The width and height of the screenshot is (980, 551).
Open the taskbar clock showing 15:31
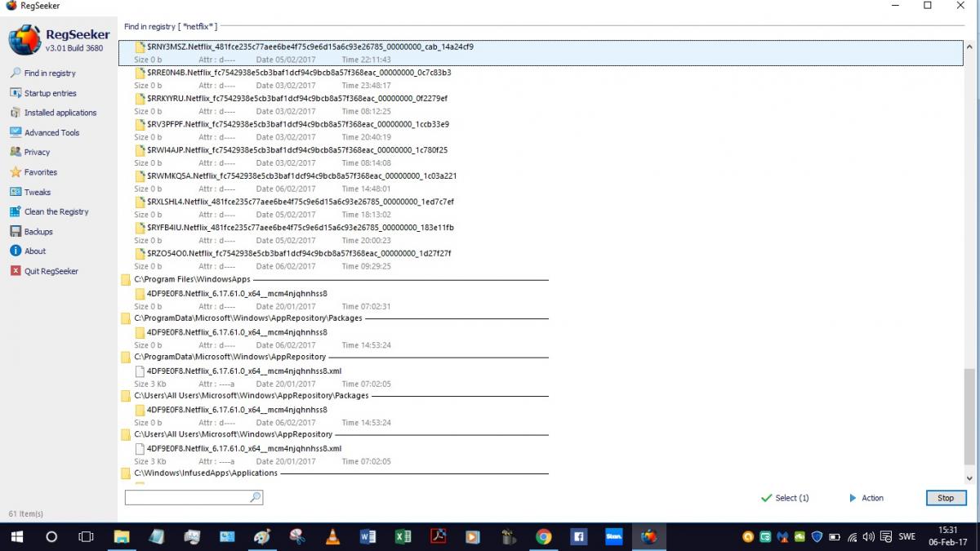point(947,537)
